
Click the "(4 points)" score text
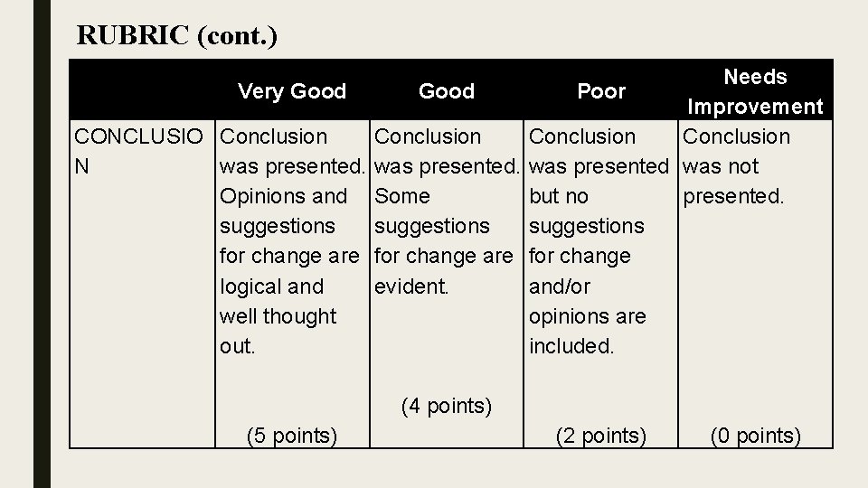(447, 406)
